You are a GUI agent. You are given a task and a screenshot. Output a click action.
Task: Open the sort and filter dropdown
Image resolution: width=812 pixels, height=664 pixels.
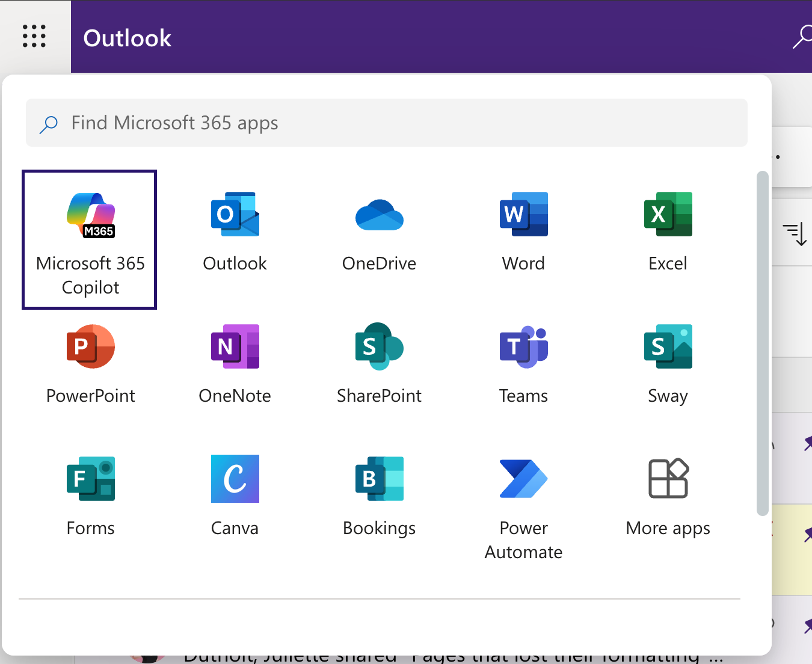click(795, 233)
